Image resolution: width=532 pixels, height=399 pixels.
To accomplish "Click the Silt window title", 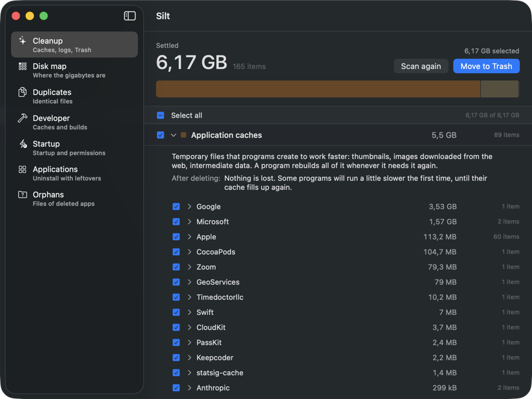I will (x=163, y=16).
